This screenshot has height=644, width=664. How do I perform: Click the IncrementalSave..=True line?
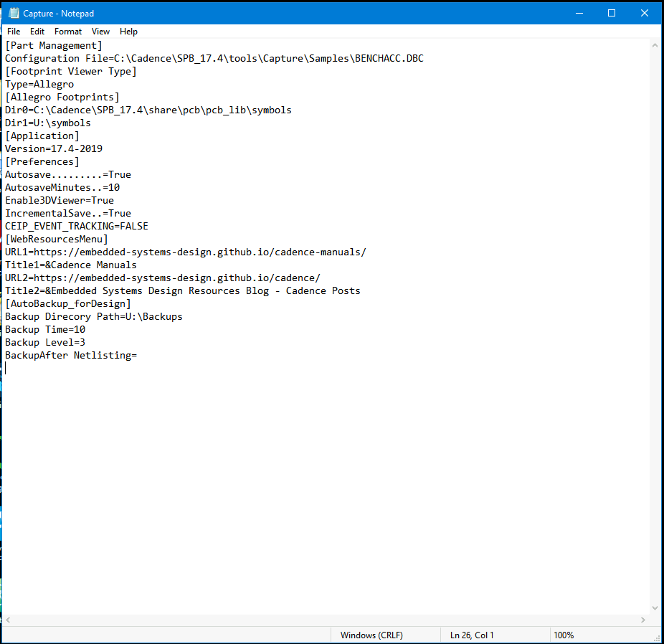[x=67, y=214]
